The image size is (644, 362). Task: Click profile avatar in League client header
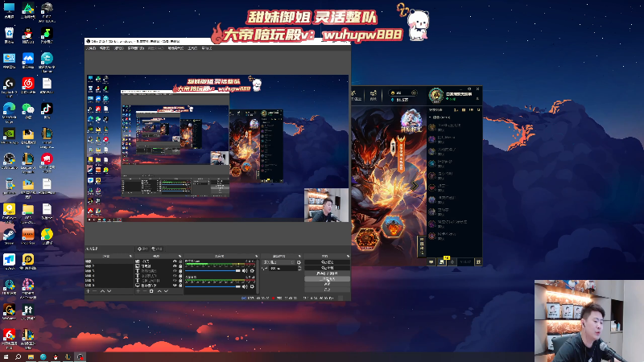(x=436, y=95)
